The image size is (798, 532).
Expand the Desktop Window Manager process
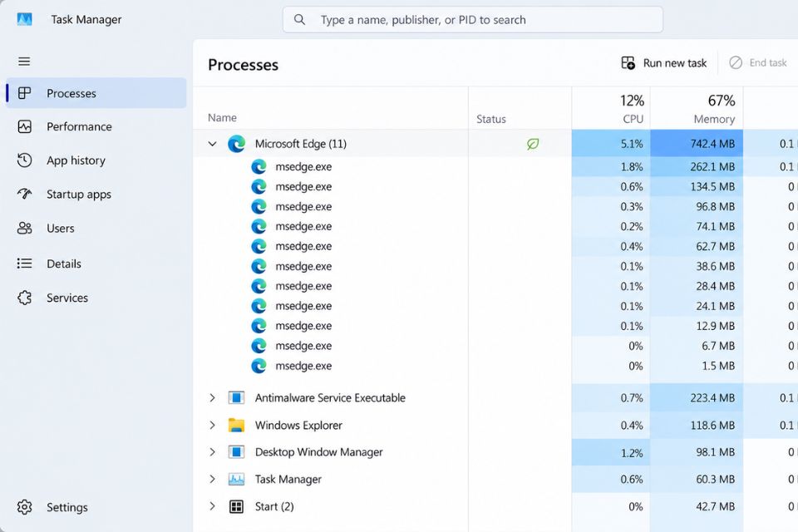click(x=212, y=452)
